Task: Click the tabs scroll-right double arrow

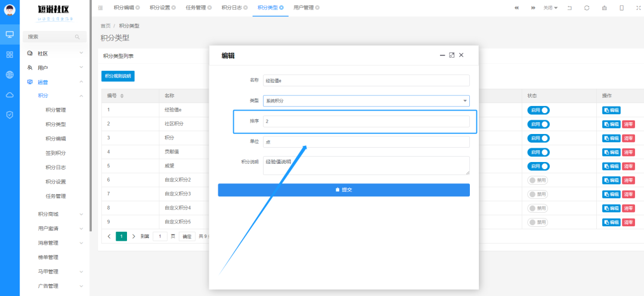Action: pyautogui.click(x=533, y=8)
